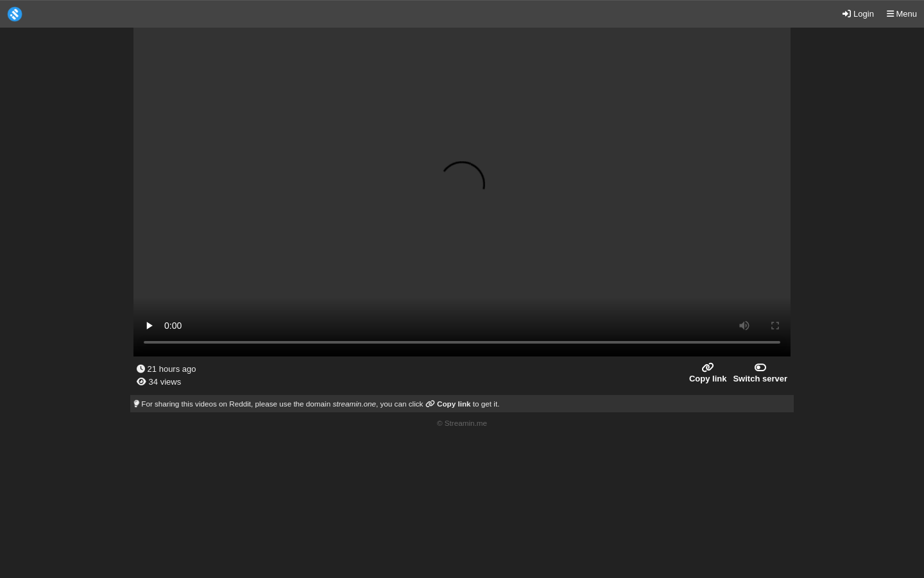Viewport: 924px width, 578px height.
Task: Open the Login page
Action: coord(858,14)
